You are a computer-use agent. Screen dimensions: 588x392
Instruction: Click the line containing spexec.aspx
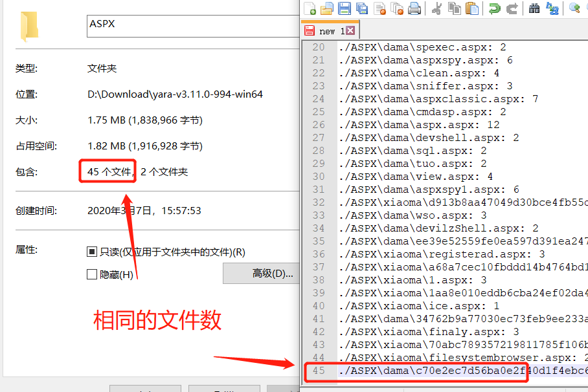pos(422,47)
